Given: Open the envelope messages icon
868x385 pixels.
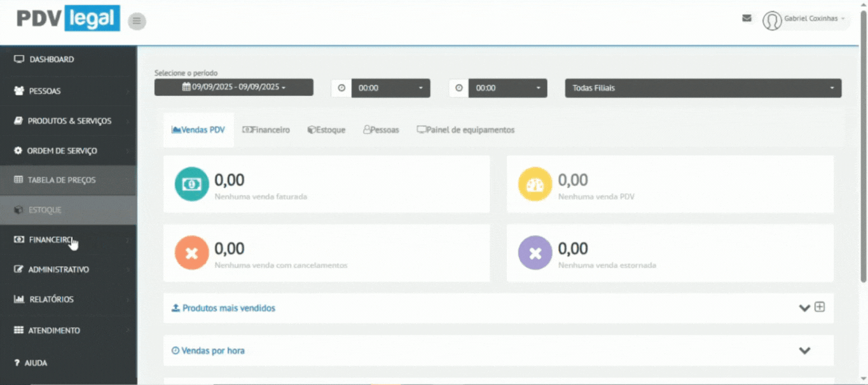Looking at the screenshot, I should pyautogui.click(x=747, y=18).
